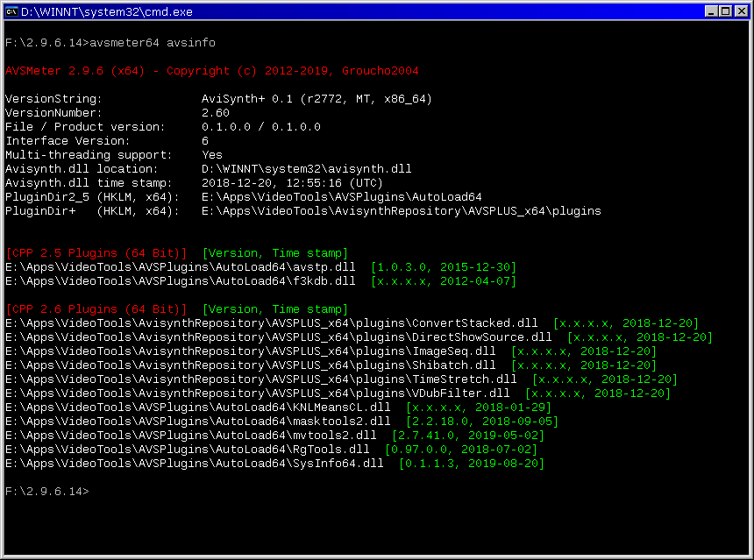Click the red CPP 2.5 Plugins header

coord(96,253)
